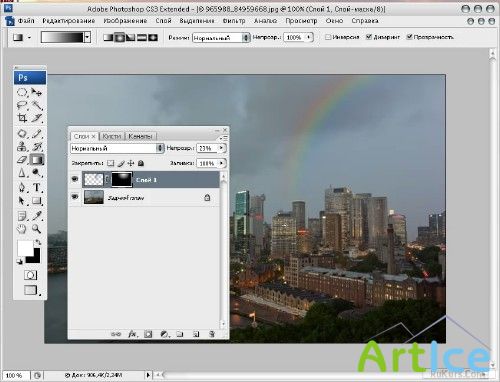Choose the diamond gradient style
The height and width of the screenshot is (382, 500).
(x=153, y=37)
